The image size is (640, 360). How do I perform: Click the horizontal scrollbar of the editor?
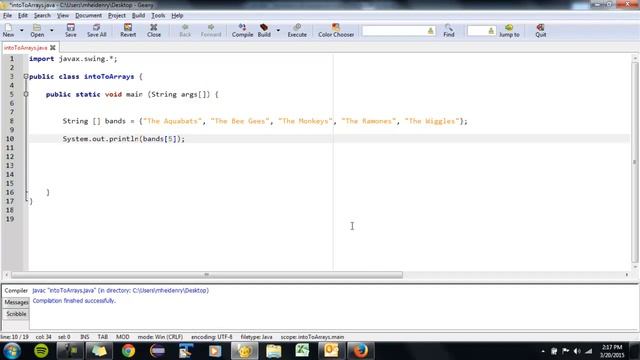pyautogui.click(x=207, y=275)
